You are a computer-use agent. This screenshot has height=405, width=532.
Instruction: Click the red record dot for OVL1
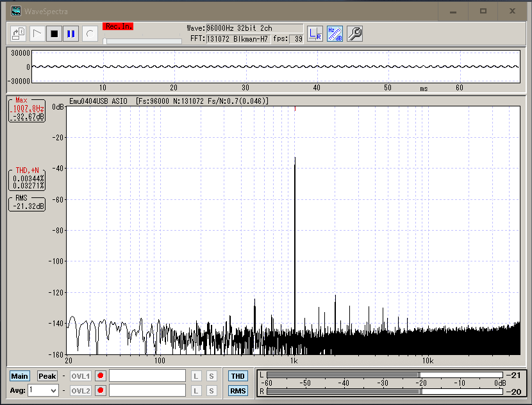coord(101,376)
